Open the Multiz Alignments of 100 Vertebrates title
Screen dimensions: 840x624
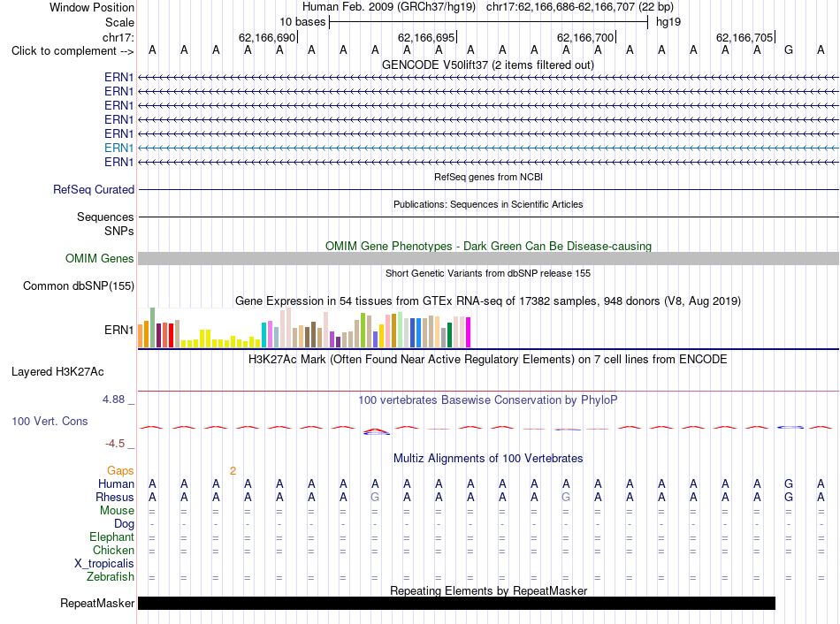click(x=488, y=459)
